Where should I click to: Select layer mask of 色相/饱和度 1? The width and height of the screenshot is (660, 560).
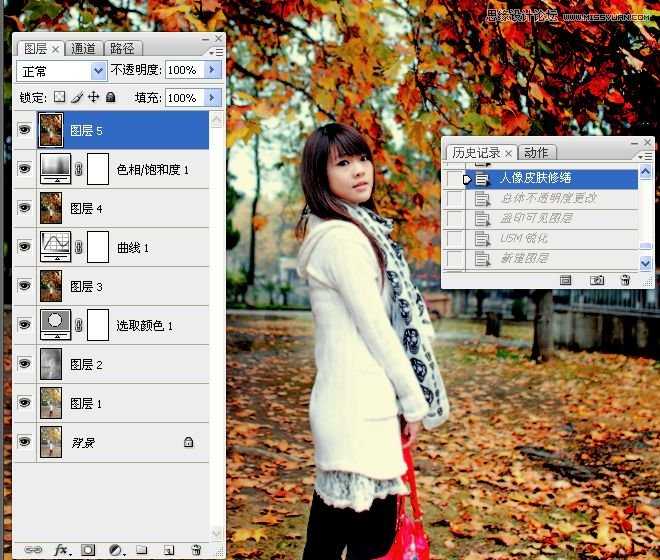pos(98,169)
